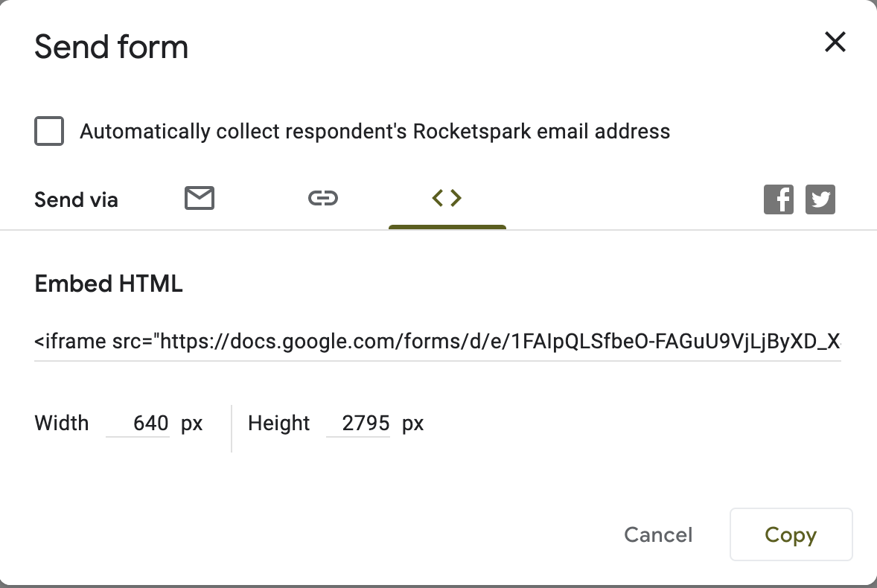
Task: Click the 'Automatically collect respondent's Rocketspark email address' label
Action: pyautogui.click(x=374, y=131)
